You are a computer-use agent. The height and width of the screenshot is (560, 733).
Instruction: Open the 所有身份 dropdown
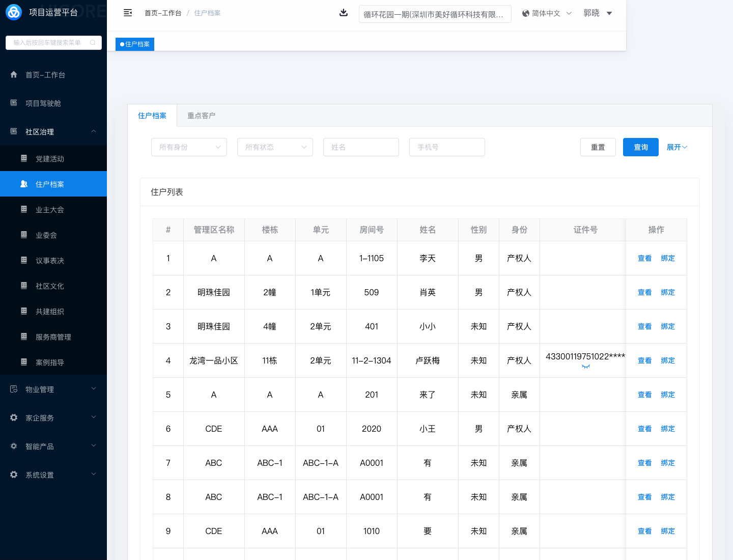[189, 147]
